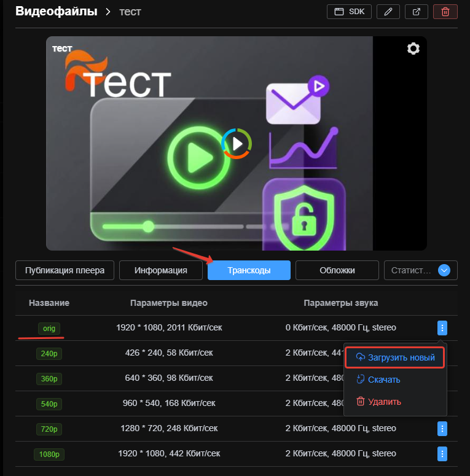Click the upload cloud icon in menu

[x=361, y=357]
